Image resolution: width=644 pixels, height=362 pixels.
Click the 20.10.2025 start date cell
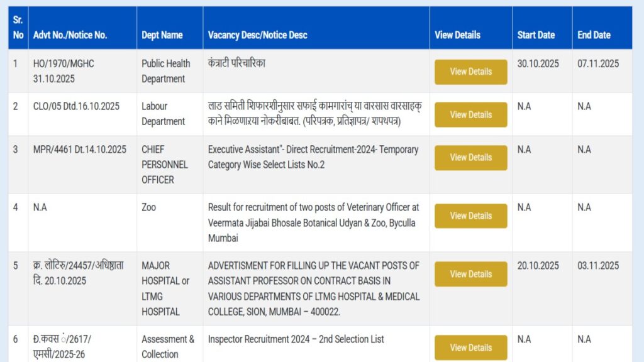[x=538, y=266]
